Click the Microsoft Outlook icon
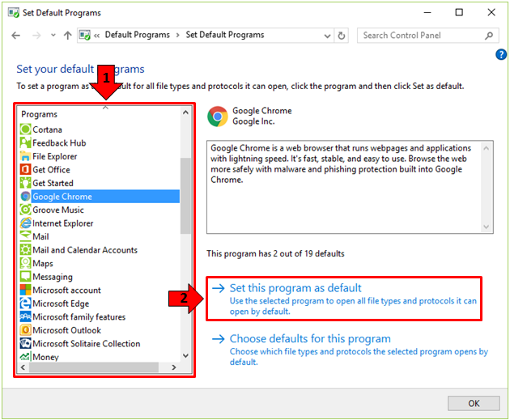The height and width of the screenshot is (420, 510). pos(26,330)
